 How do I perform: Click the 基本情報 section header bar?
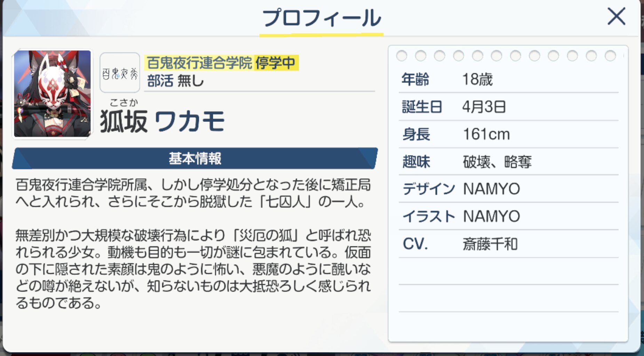coord(195,158)
